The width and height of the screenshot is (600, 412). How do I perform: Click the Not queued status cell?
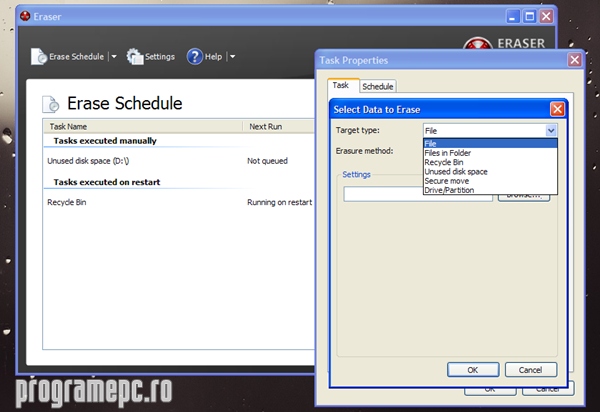point(267,161)
